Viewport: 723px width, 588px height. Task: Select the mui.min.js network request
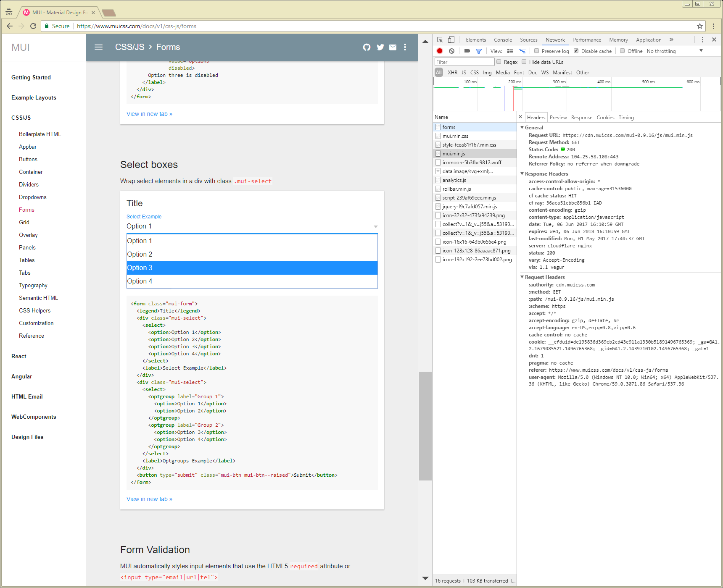tap(454, 153)
